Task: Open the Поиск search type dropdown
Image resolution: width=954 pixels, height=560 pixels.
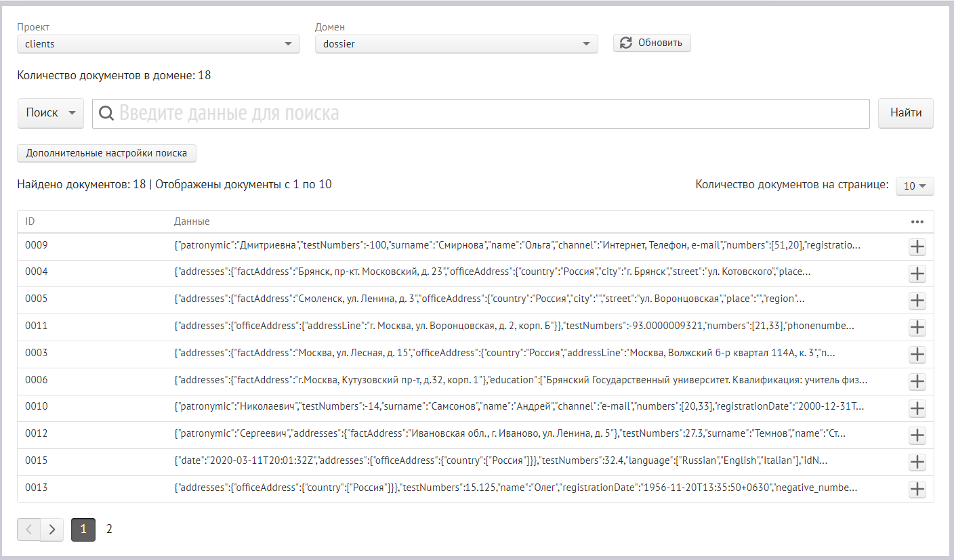Action: pos(50,113)
